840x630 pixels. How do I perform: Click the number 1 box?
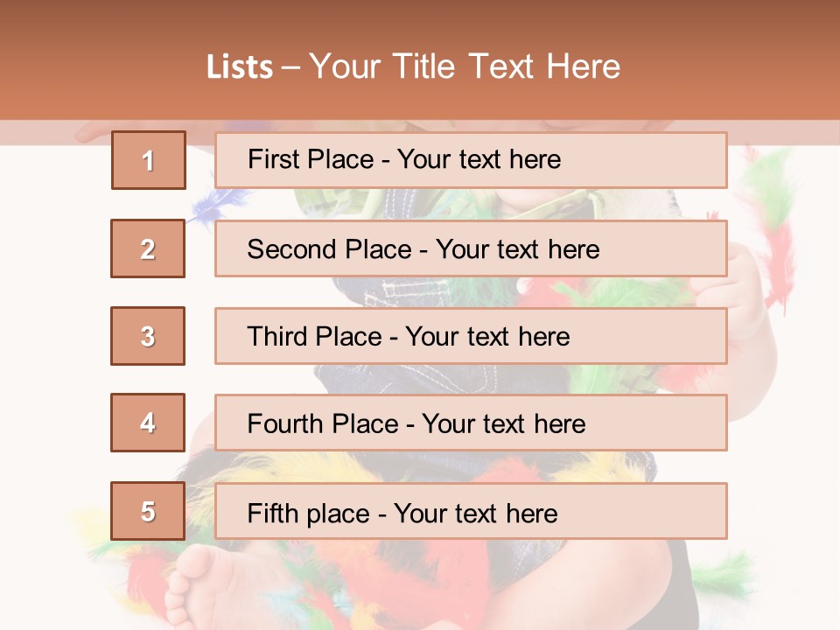point(149,160)
